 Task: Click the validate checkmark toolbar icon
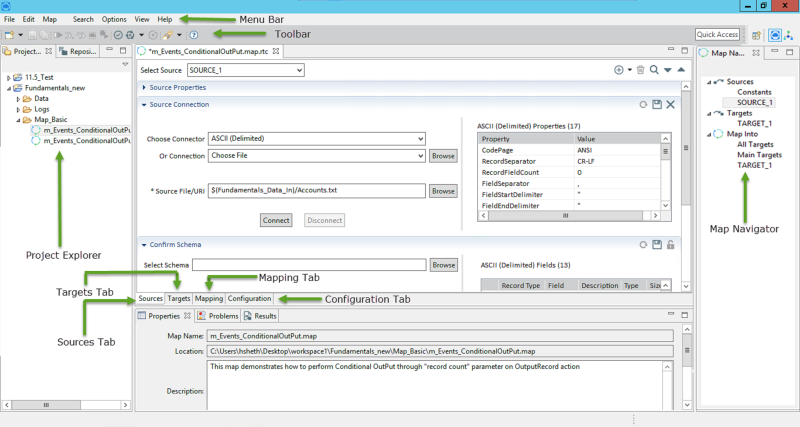click(x=118, y=35)
